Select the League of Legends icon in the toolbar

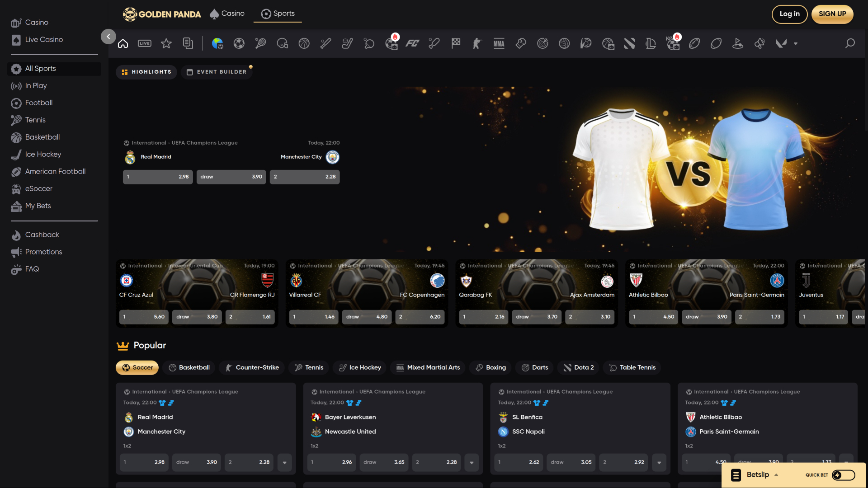(651, 43)
